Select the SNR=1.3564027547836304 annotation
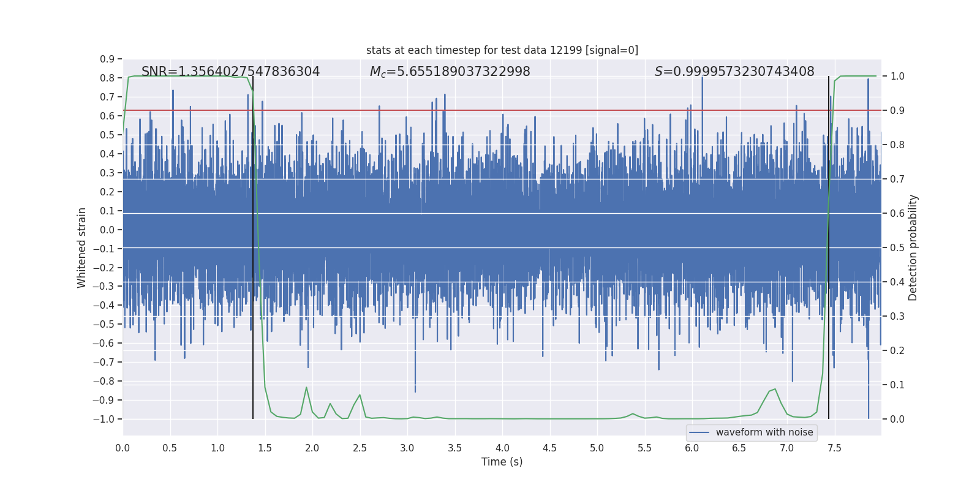This screenshot has height=490, width=980. pyautogui.click(x=231, y=72)
